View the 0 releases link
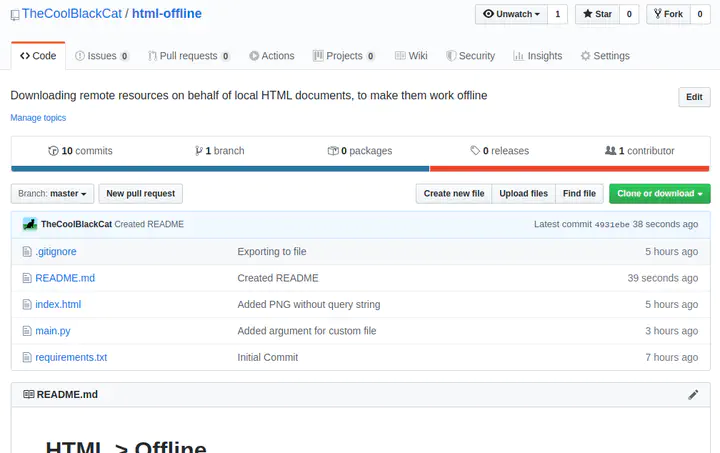The image size is (720, 453). 500,151
